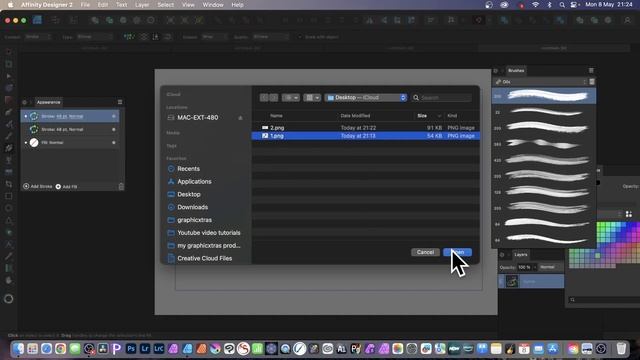Toggle visibility of the first Stroke row
Screen dimensions: 640x360
113,116
